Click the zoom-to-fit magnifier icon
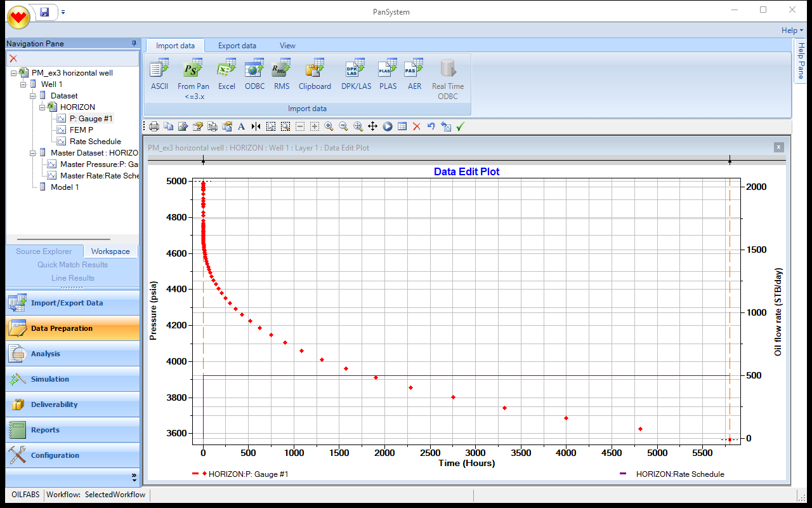 tap(358, 126)
